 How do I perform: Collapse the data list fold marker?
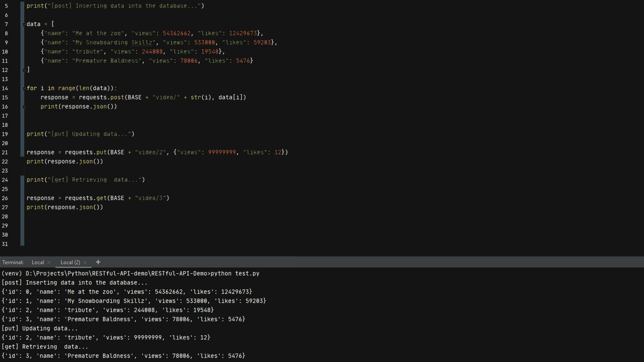pos(24,24)
